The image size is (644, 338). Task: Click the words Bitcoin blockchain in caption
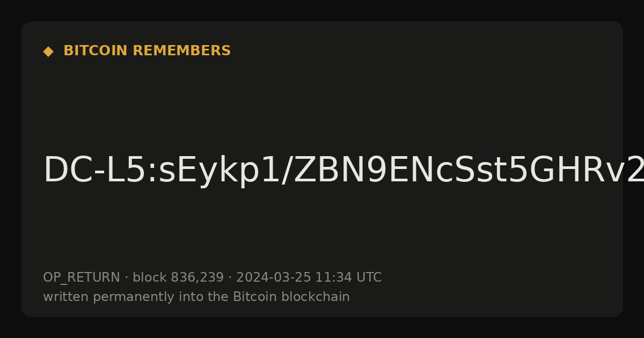tap(291, 297)
